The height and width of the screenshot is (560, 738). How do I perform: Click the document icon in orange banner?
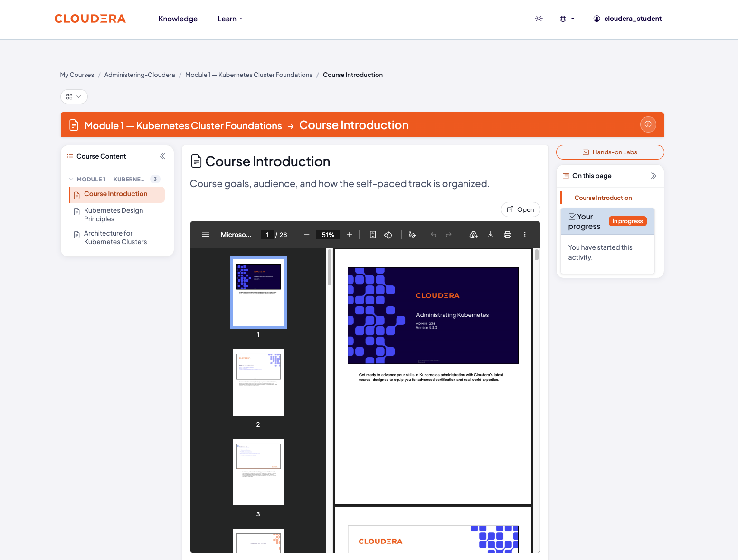[x=74, y=125]
